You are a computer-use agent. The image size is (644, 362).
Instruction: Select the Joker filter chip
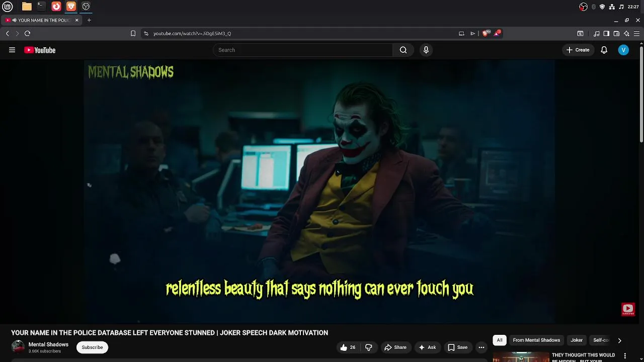point(577,340)
